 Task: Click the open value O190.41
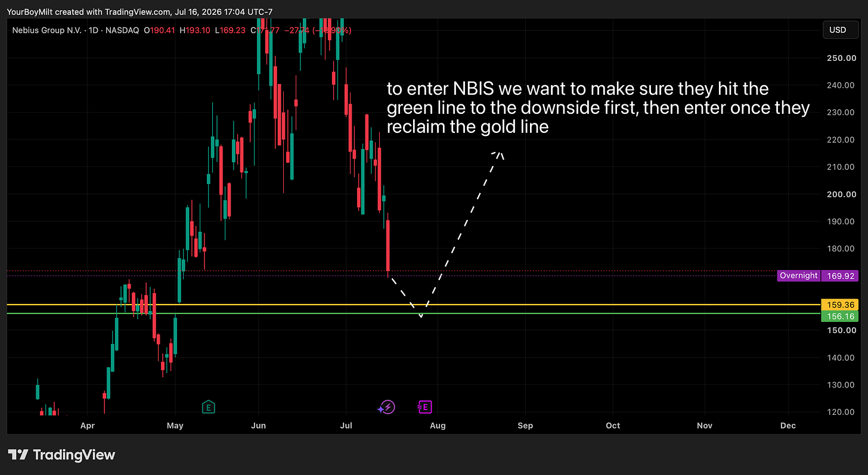point(158,30)
